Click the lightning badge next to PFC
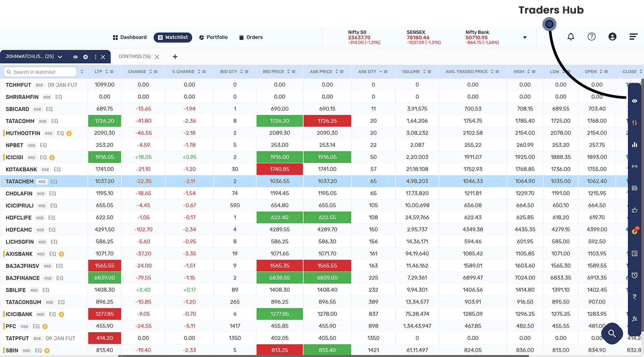Screen dimensions: 644x357 [45, 326]
